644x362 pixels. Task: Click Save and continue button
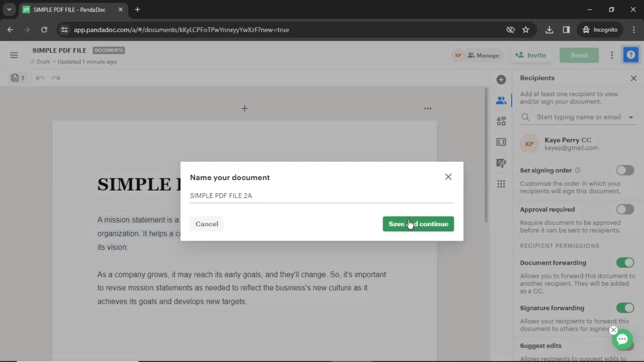pyautogui.click(x=418, y=224)
